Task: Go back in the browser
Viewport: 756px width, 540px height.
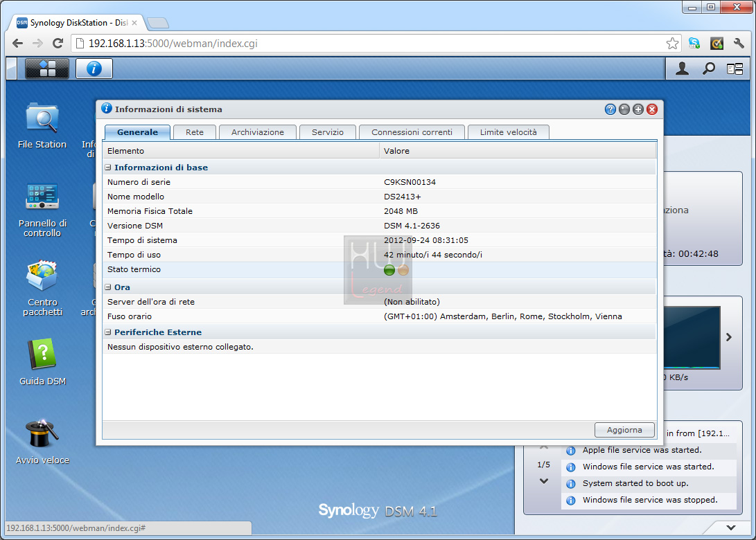Action: point(18,44)
